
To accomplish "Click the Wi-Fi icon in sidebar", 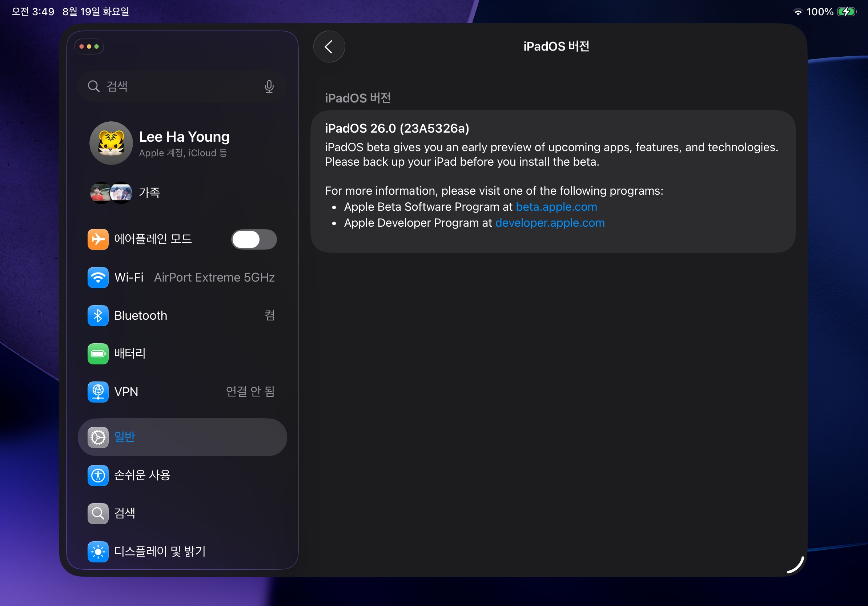I will coord(98,277).
